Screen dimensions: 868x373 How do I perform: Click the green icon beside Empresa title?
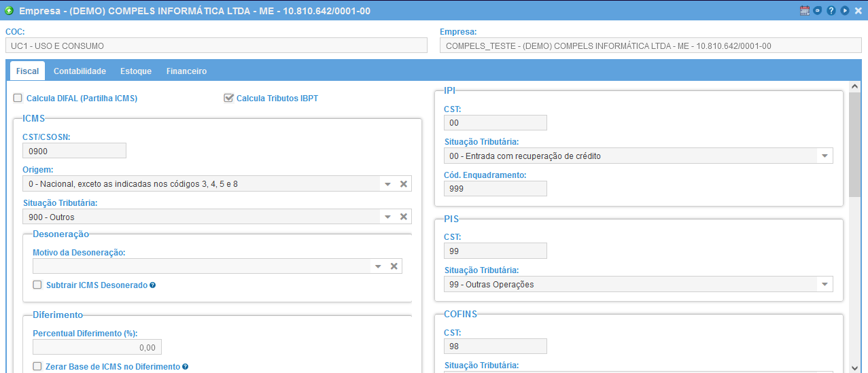10,11
